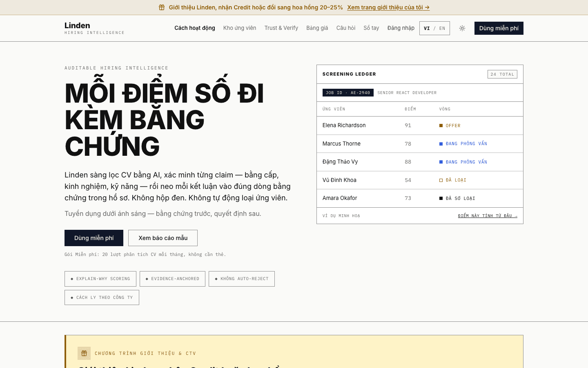Click JOB ID AE-2940 tag

pos(348,93)
